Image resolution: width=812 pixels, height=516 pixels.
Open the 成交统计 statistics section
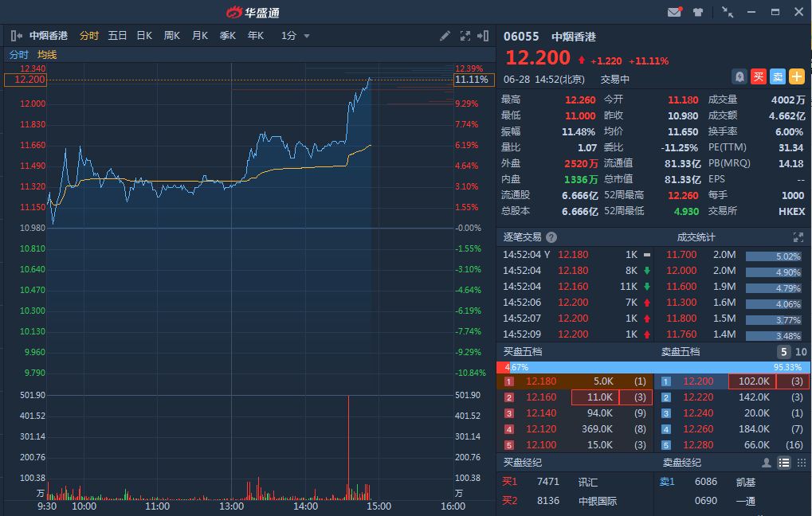696,237
